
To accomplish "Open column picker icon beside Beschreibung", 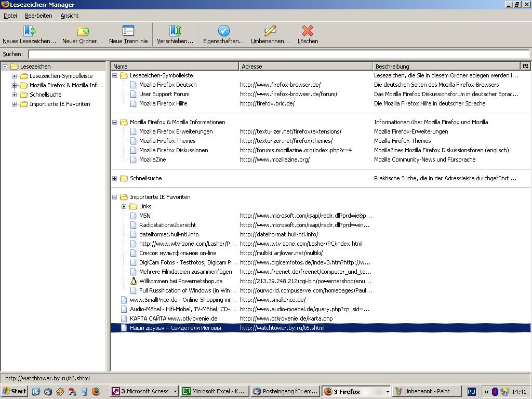I will (x=526, y=66).
